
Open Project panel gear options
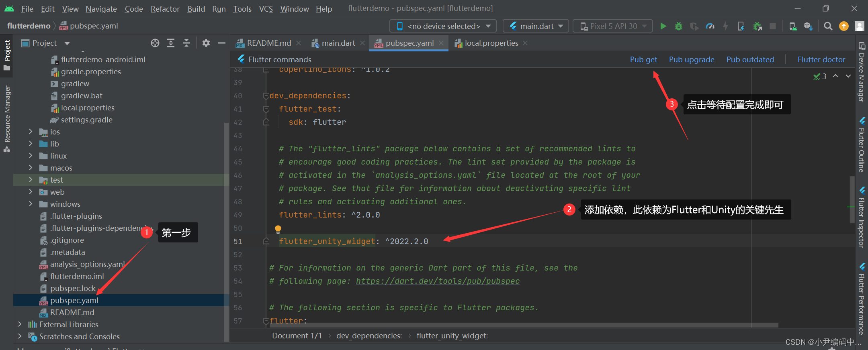[206, 43]
